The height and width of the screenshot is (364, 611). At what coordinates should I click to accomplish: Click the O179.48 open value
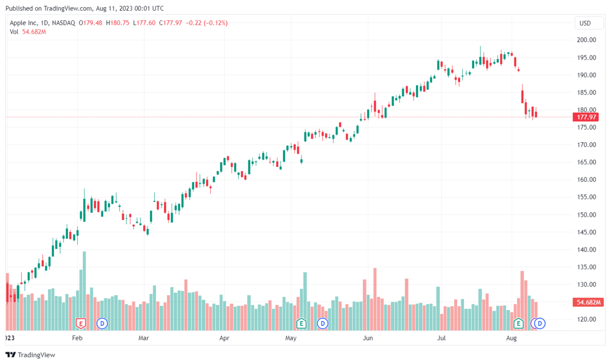91,23
